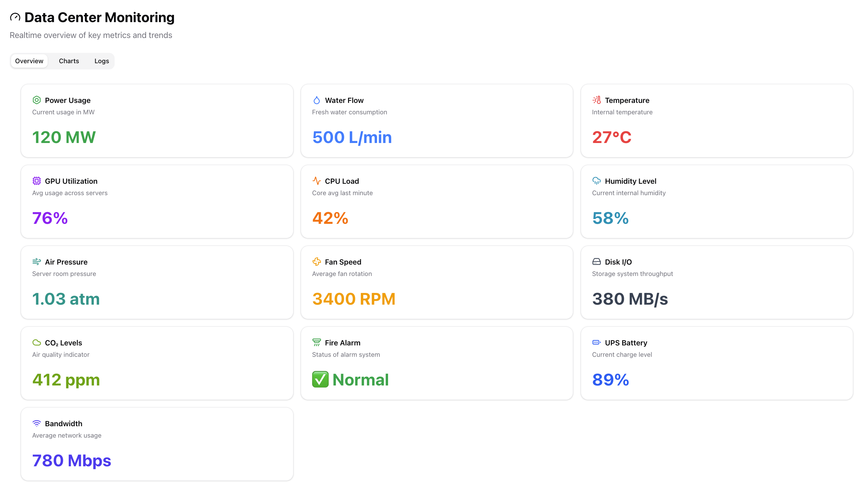Click the GPU Utilization chip icon

click(x=37, y=181)
